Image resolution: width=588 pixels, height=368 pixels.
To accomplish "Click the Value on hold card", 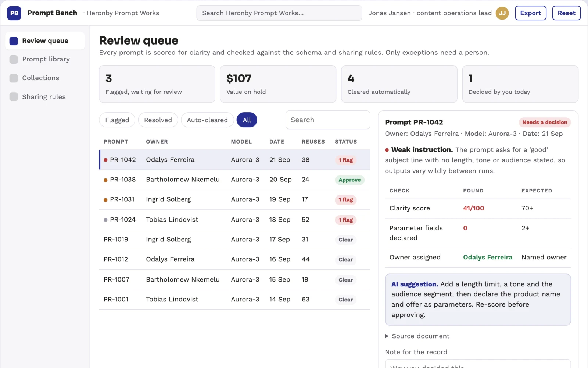I will pos(278,84).
